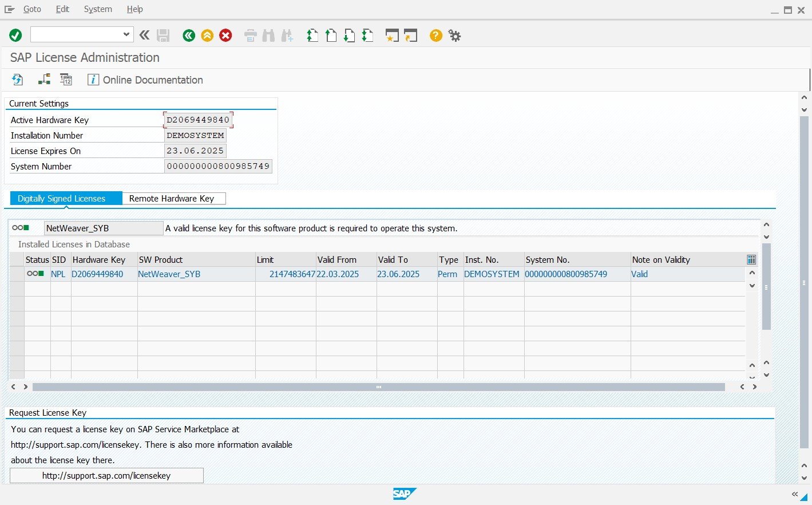The width and height of the screenshot is (812, 505).
Task: Go to first page icon
Action: pyautogui.click(x=312, y=35)
